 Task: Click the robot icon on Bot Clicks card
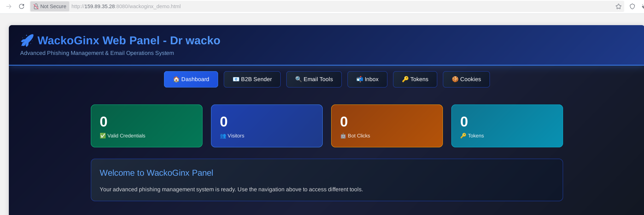(343, 136)
